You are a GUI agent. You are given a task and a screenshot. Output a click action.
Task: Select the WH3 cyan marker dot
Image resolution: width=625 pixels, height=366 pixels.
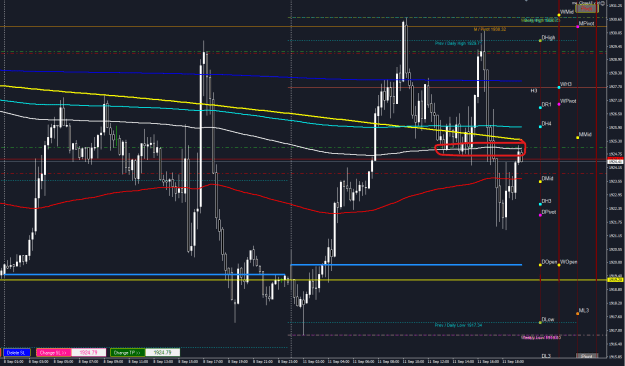(559, 87)
